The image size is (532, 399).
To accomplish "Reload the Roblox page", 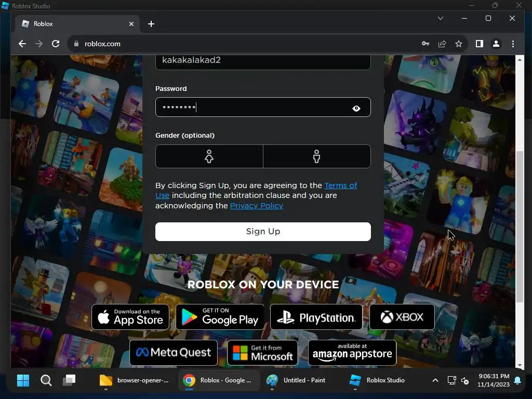I will [56, 44].
